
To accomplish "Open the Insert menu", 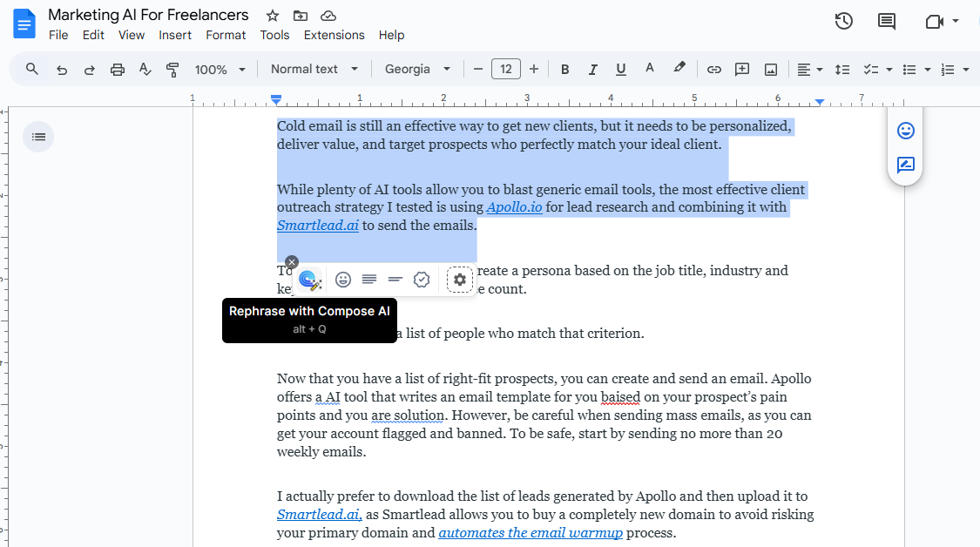I will pyautogui.click(x=175, y=35).
